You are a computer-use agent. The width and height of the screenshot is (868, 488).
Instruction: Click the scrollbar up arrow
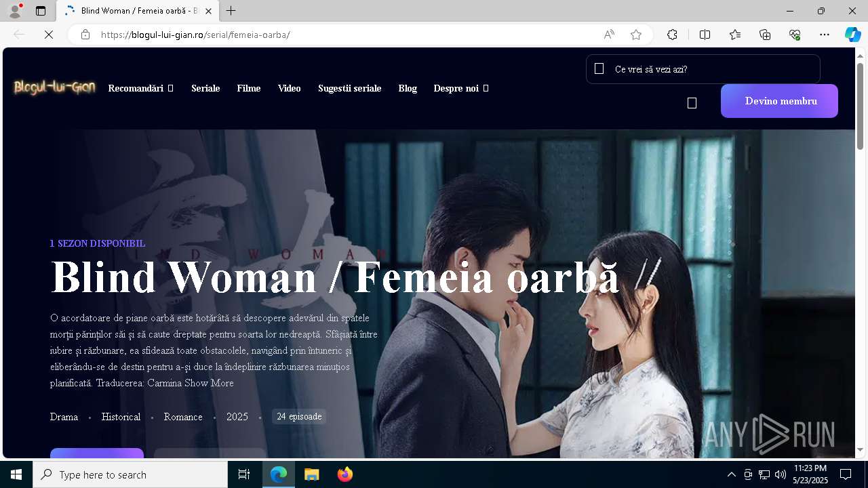[861, 55]
